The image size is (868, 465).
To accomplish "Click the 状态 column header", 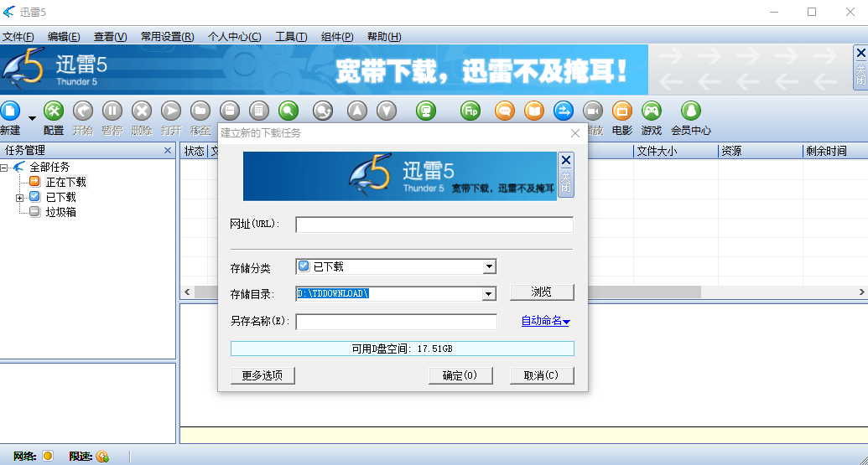I will click(x=194, y=151).
